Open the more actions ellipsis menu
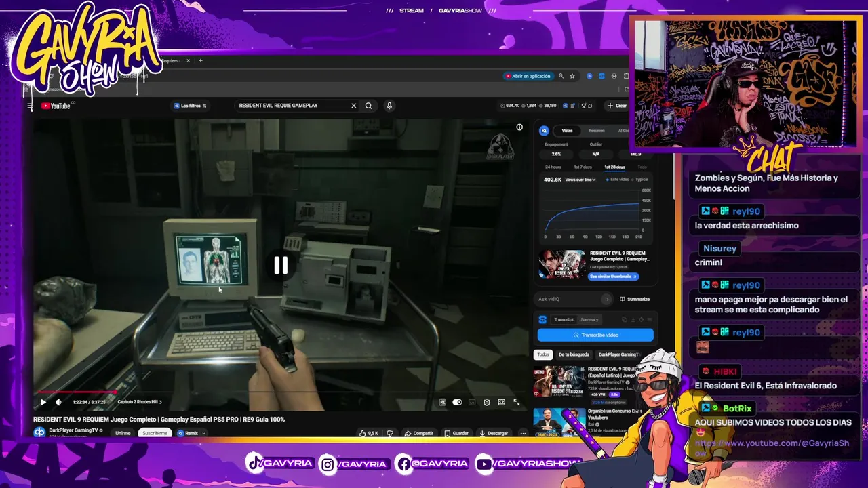Viewport: 868px width, 488px height. tap(523, 433)
